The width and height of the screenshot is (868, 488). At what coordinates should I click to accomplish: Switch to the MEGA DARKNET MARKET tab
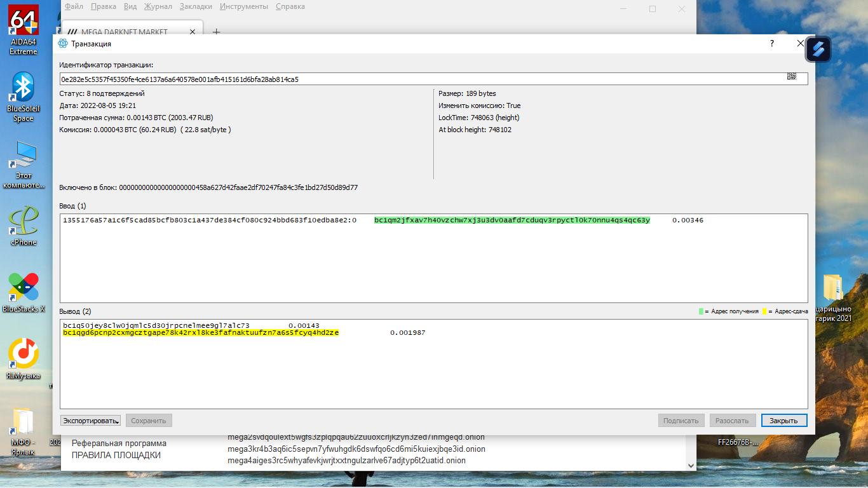(x=124, y=31)
